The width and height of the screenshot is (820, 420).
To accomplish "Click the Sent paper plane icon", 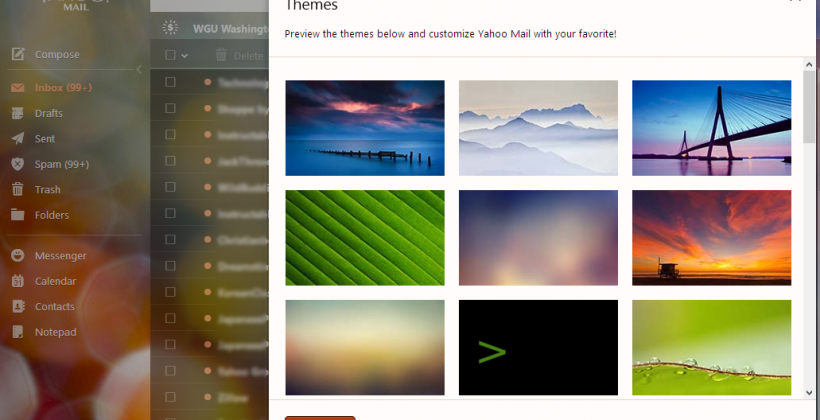I will coord(18,139).
